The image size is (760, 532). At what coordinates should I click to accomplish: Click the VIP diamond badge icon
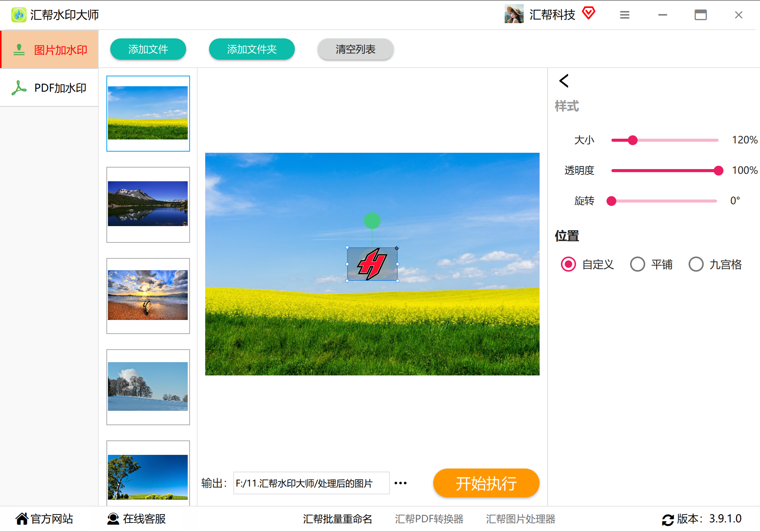tap(588, 13)
